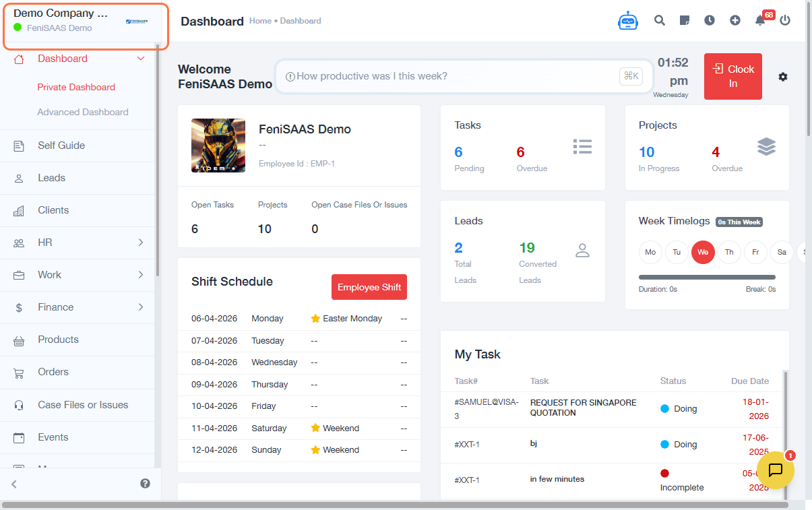Select Friday in Week Timelogs
The width and height of the screenshot is (812, 510).
click(755, 252)
